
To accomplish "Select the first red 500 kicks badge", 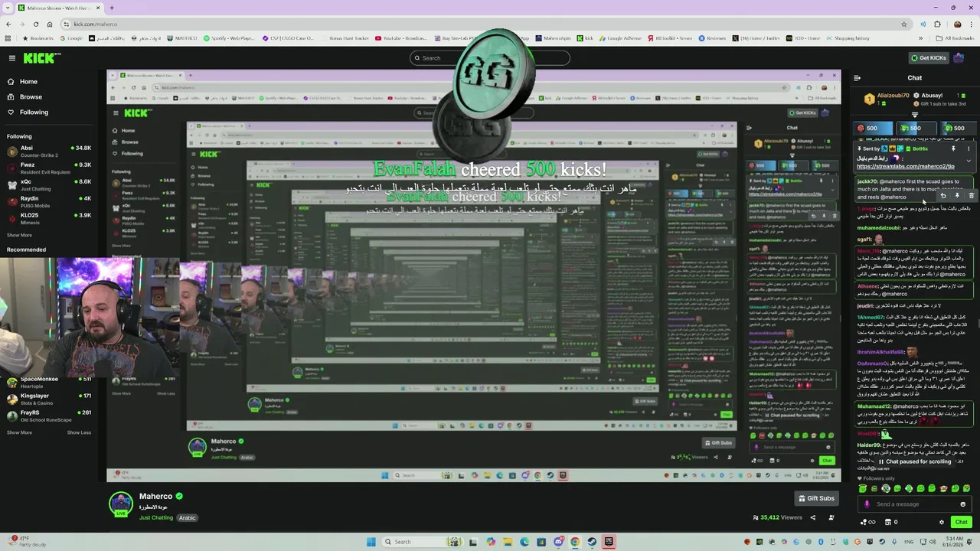I will click(x=874, y=129).
